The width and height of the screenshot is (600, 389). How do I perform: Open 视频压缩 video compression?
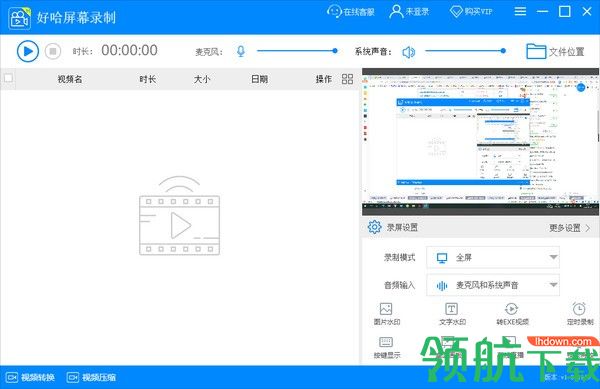[x=91, y=378]
